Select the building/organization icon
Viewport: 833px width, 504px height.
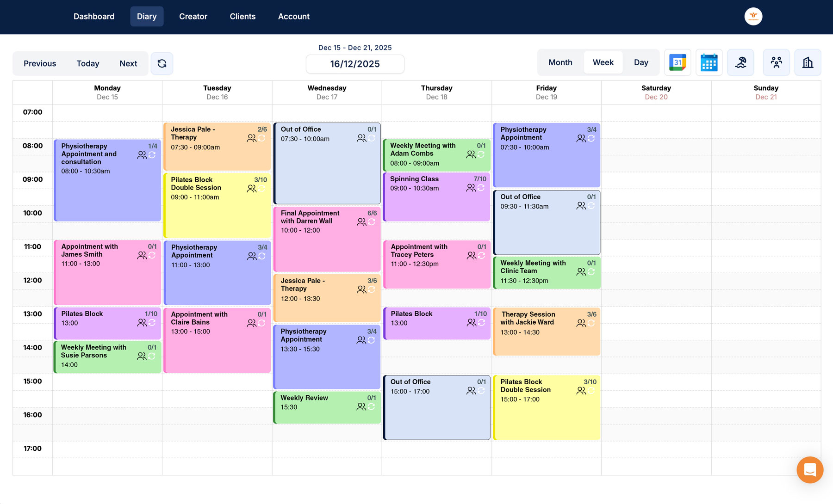[808, 62]
